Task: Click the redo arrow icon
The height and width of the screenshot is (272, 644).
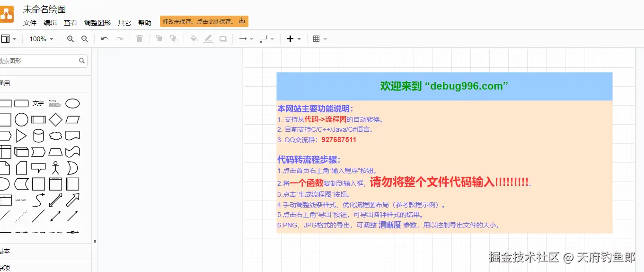Action: [x=119, y=39]
